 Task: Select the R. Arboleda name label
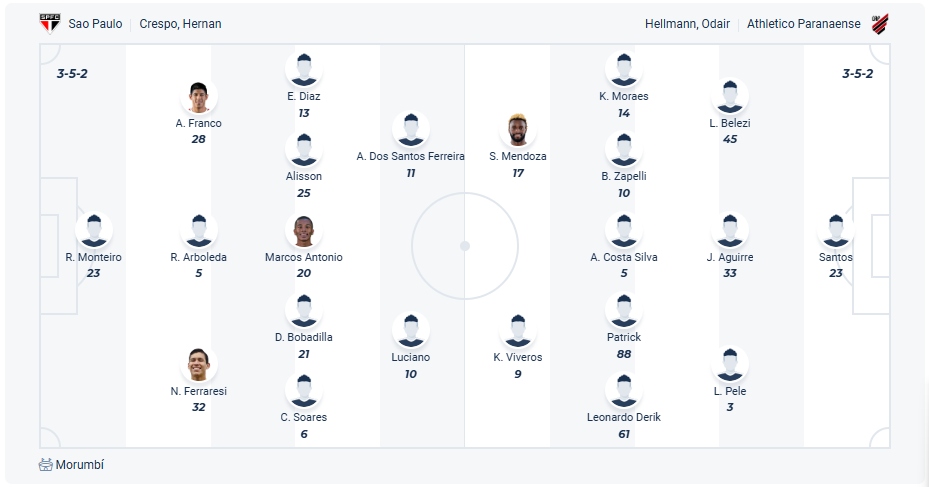pos(198,257)
